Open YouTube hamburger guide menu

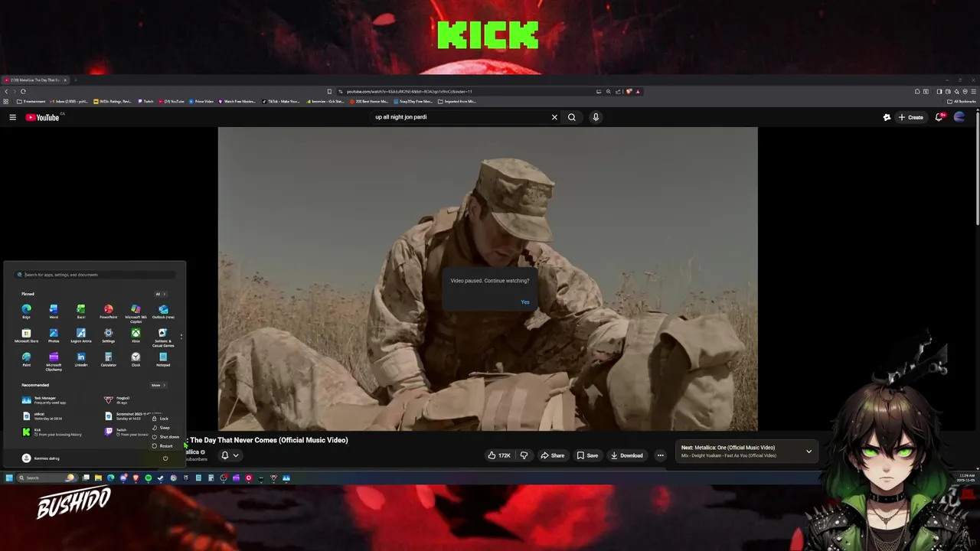(x=12, y=117)
